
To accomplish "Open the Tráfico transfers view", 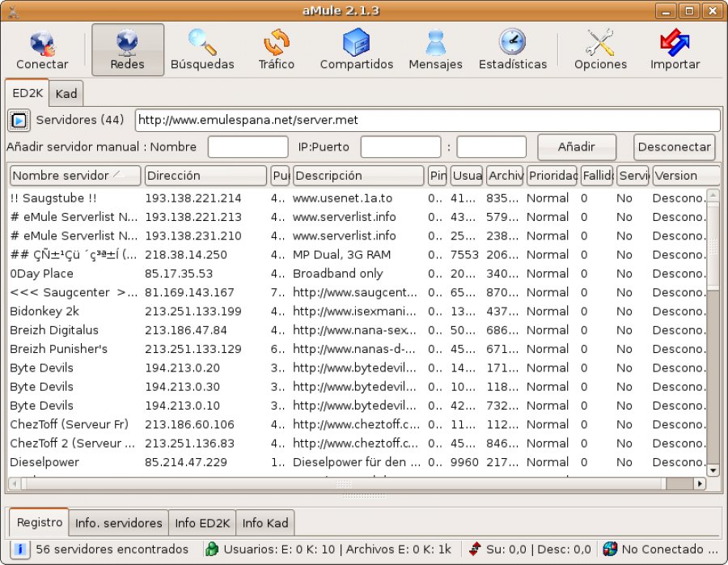I will (277, 49).
